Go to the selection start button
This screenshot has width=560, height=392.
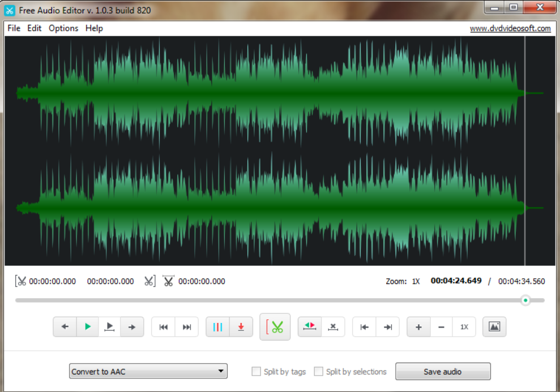tap(364, 327)
